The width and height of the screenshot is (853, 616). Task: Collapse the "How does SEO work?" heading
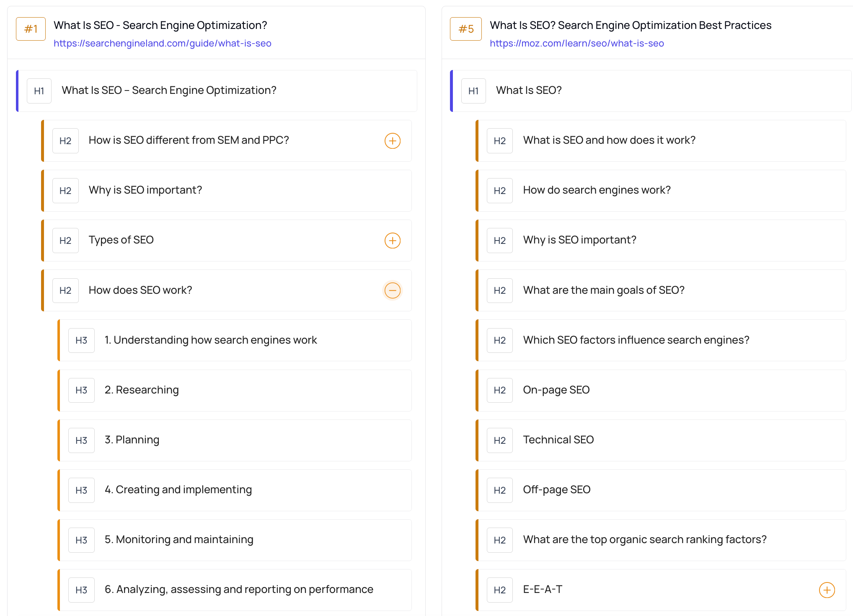point(392,290)
